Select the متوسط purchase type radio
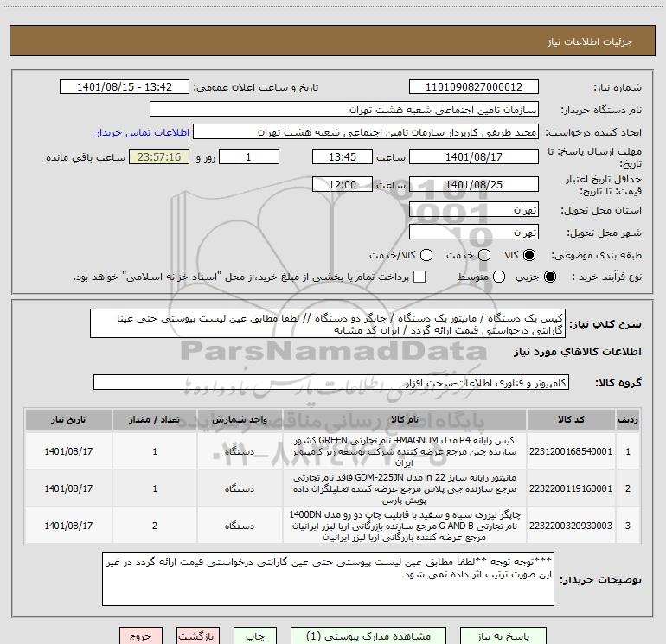The image size is (666, 644). (x=499, y=277)
